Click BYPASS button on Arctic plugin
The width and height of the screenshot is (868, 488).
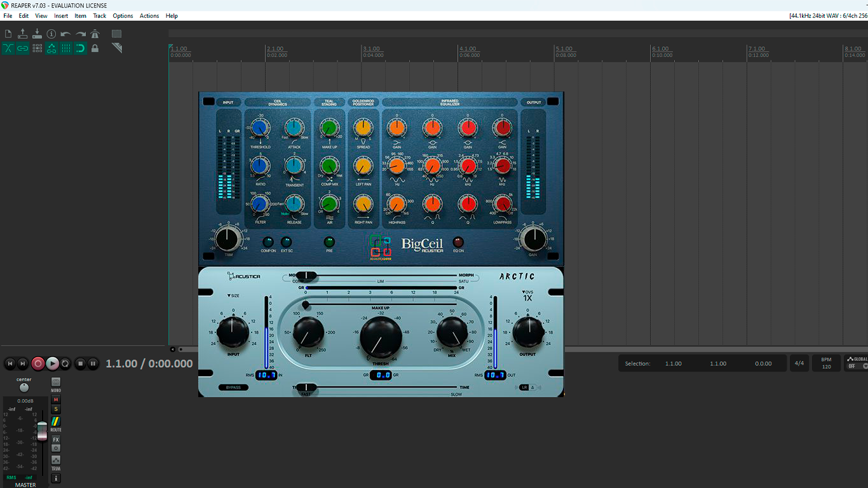(x=233, y=387)
